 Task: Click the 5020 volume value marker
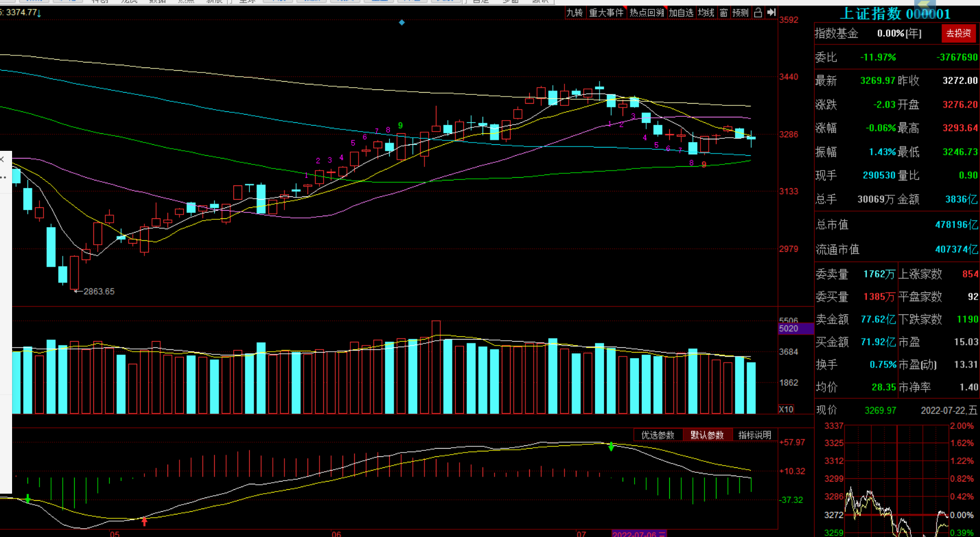796,329
